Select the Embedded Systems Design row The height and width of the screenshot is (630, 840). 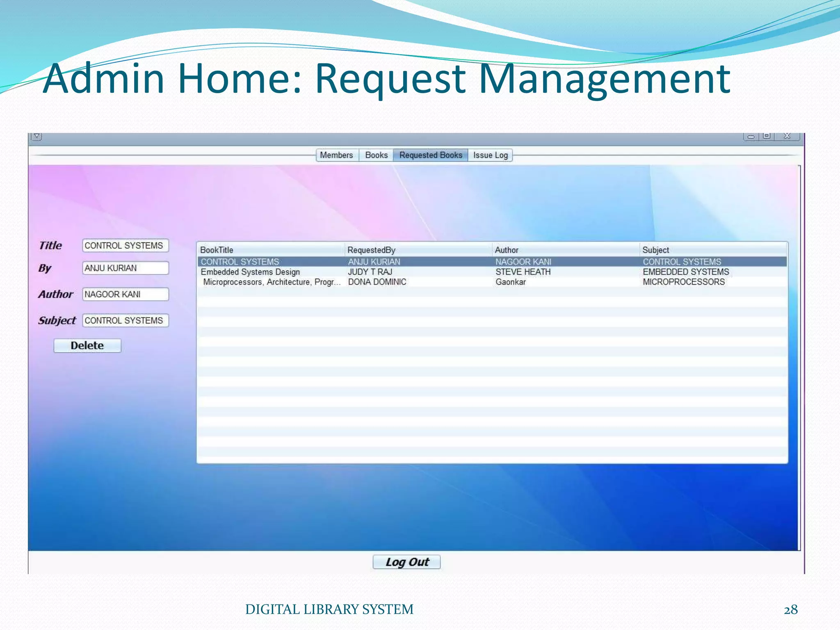(x=250, y=272)
